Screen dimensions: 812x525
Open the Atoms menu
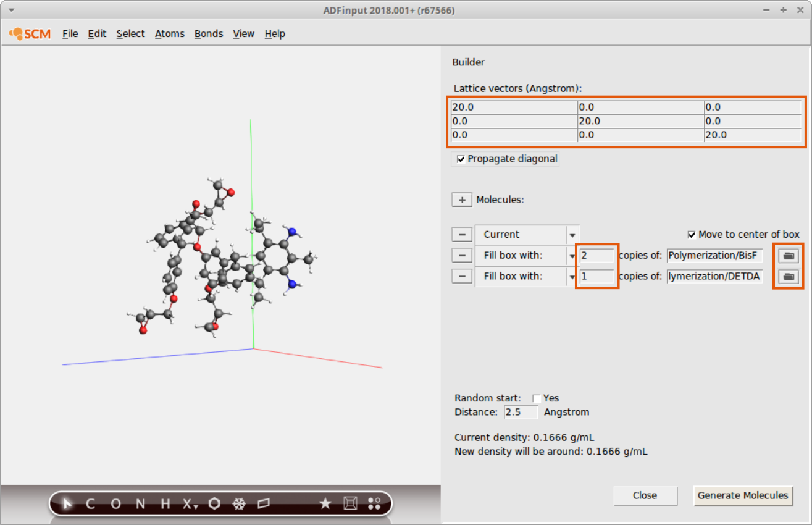170,34
